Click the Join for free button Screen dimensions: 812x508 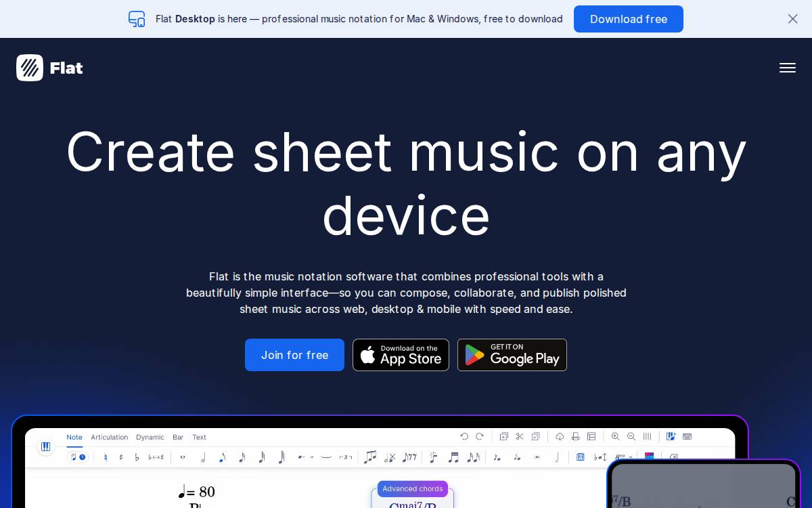point(294,355)
